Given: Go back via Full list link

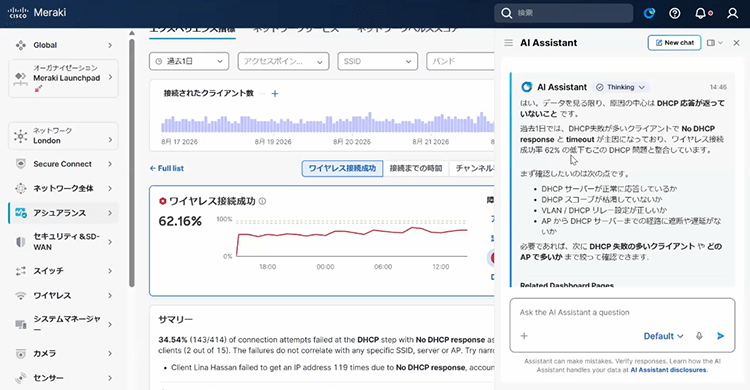Looking at the screenshot, I should pyautogui.click(x=166, y=168).
